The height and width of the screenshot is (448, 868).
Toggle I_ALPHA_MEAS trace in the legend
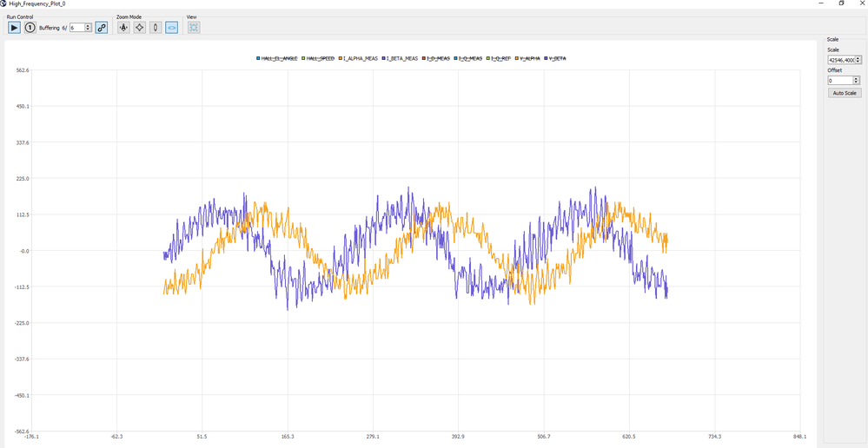(x=358, y=58)
